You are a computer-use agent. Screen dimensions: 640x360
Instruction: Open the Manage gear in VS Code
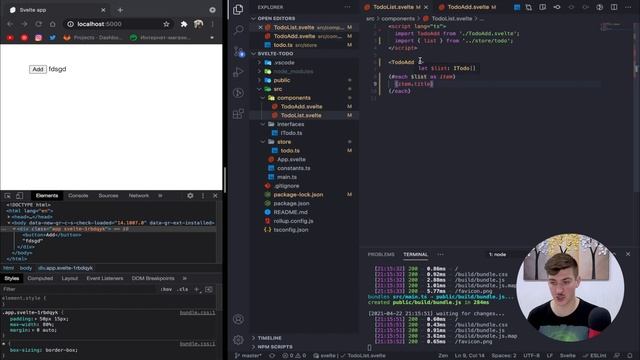pos(238,340)
